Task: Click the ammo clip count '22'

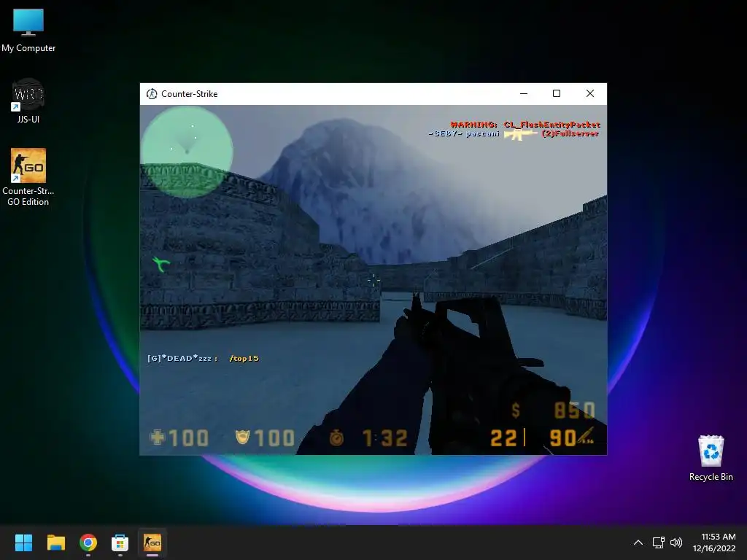Action: [x=503, y=438]
